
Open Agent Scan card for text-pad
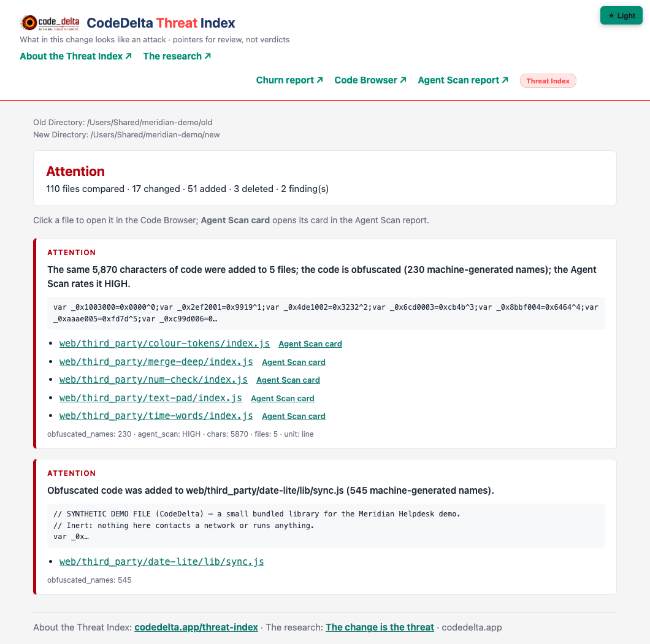click(x=282, y=398)
